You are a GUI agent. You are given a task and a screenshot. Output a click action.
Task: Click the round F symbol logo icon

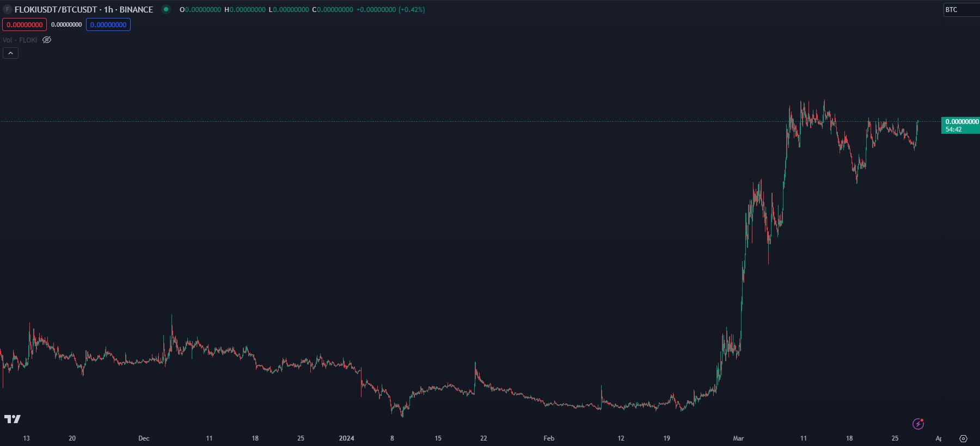coord(8,9)
